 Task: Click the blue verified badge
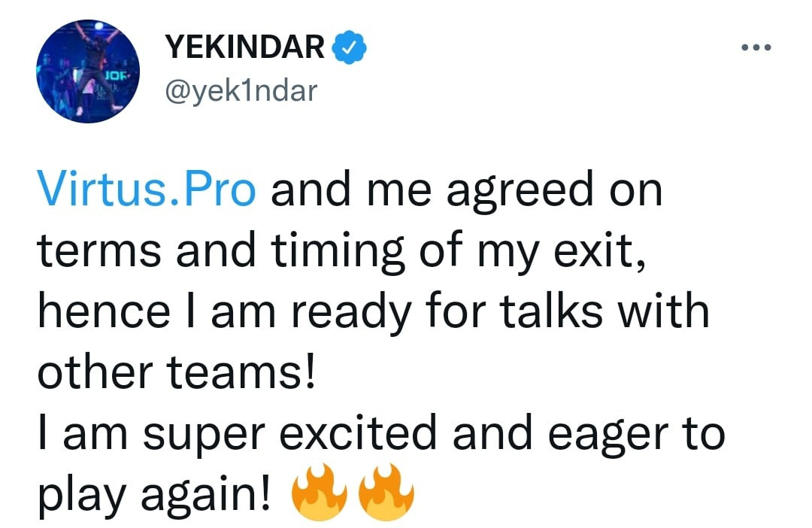(x=350, y=49)
